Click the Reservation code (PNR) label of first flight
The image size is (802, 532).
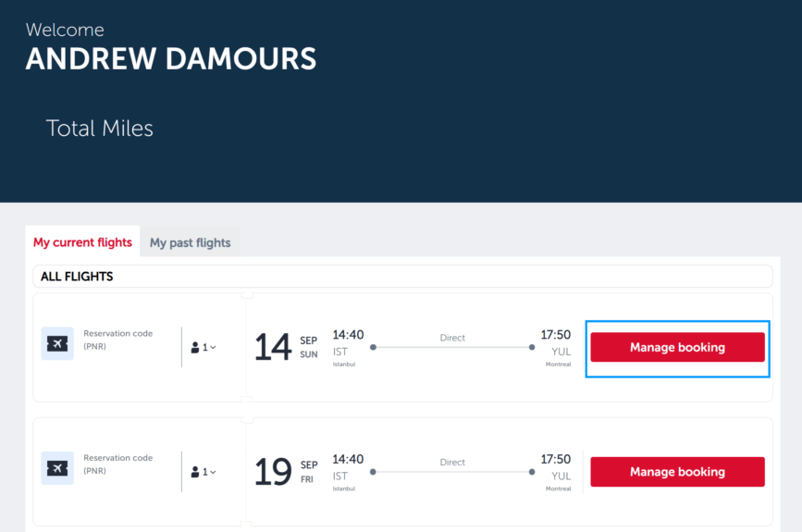118,340
